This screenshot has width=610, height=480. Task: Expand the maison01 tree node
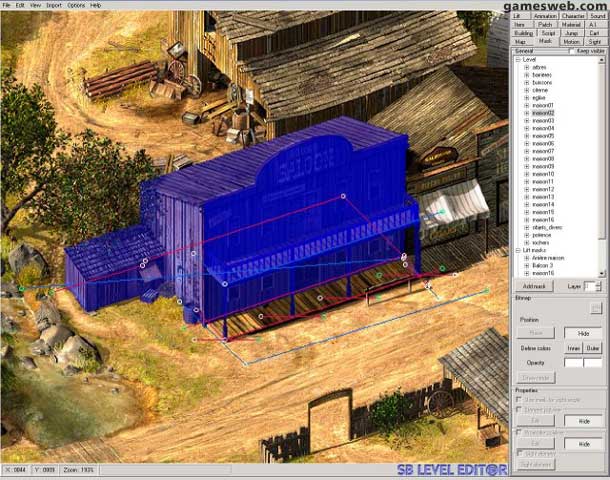tap(527, 105)
